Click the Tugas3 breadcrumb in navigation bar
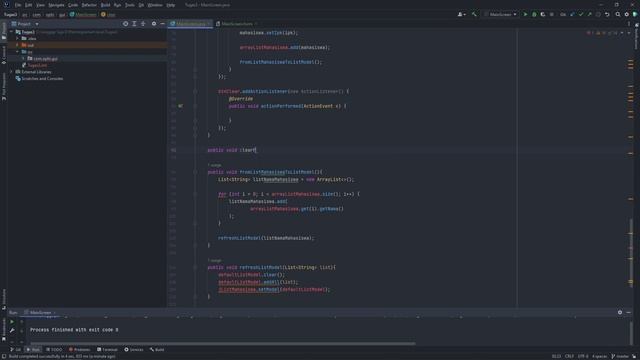The height and width of the screenshot is (360, 640). point(11,14)
